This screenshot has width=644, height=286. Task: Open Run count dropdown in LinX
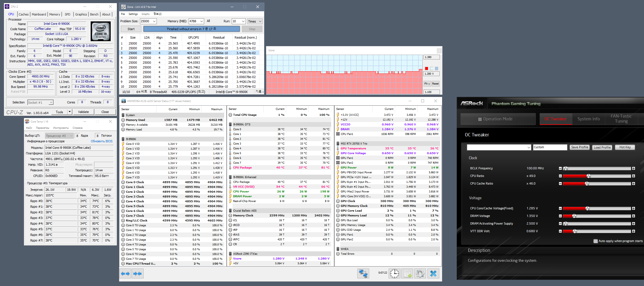243,21
